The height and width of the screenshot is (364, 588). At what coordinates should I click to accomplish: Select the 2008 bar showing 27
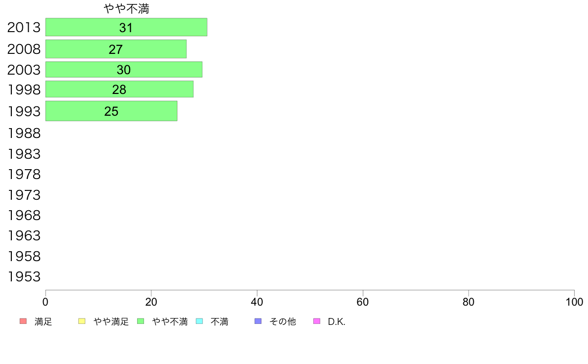[116, 49]
